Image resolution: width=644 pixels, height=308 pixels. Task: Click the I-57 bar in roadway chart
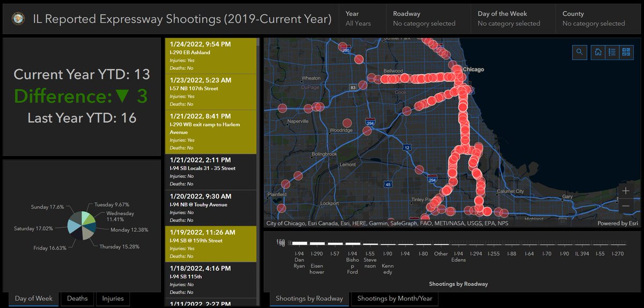[335, 243]
